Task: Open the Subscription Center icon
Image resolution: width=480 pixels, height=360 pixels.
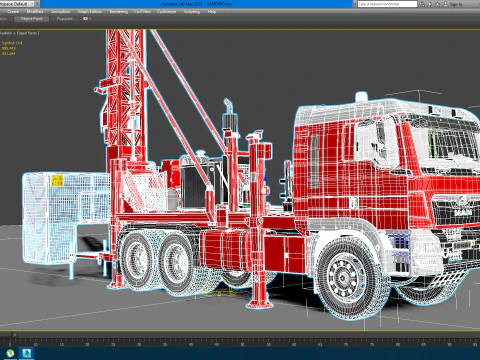Action: tap(430, 4)
